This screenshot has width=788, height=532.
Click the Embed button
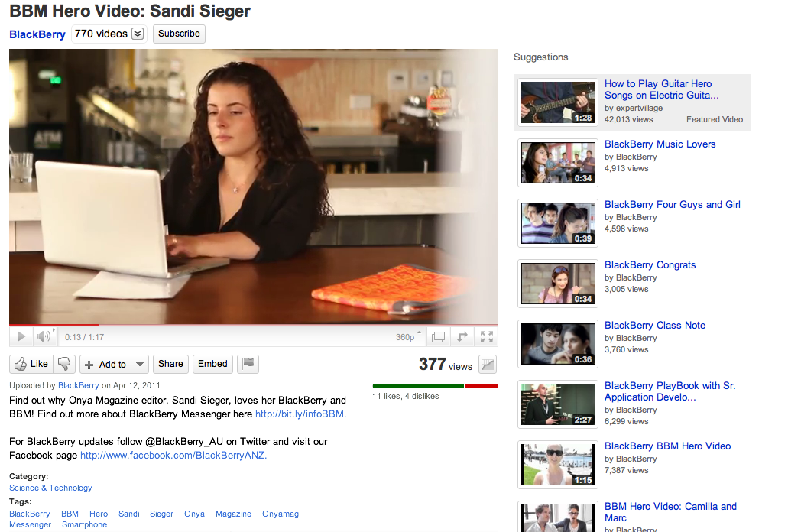212,364
